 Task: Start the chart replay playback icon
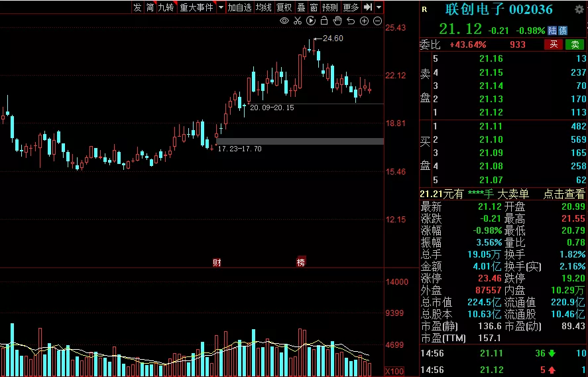311,21
